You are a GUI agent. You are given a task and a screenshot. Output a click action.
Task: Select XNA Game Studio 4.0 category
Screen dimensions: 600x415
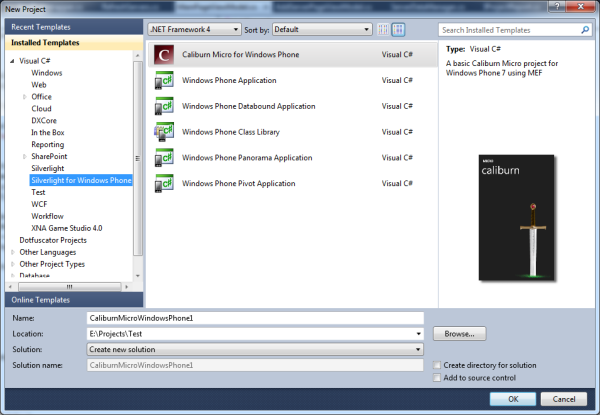[x=67, y=228]
